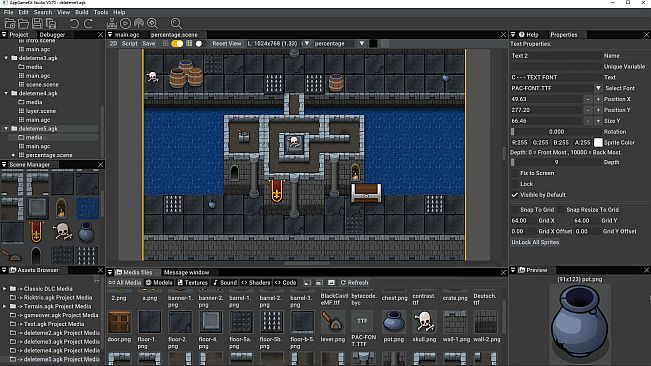The height and width of the screenshot is (366, 651).
Task: Expand Terrain.agk Project Media folder
Action: pyautogui.click(x=5, y=306)
